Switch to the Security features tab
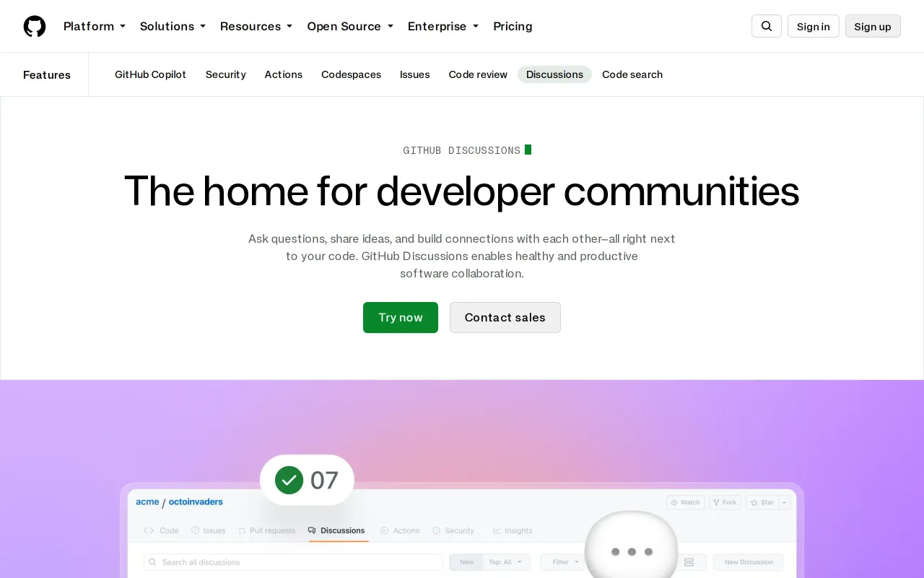This screenshot has height=578, width=924. (226, 74)
